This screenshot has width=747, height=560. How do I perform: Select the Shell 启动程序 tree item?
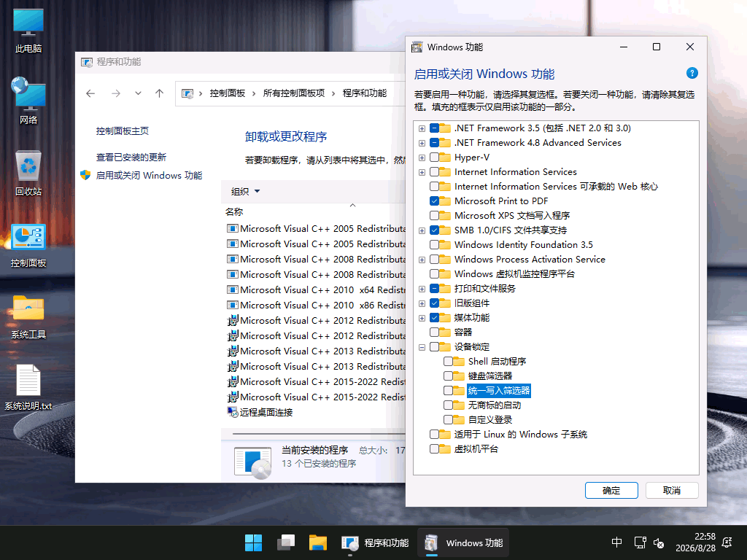pos(497,362)
